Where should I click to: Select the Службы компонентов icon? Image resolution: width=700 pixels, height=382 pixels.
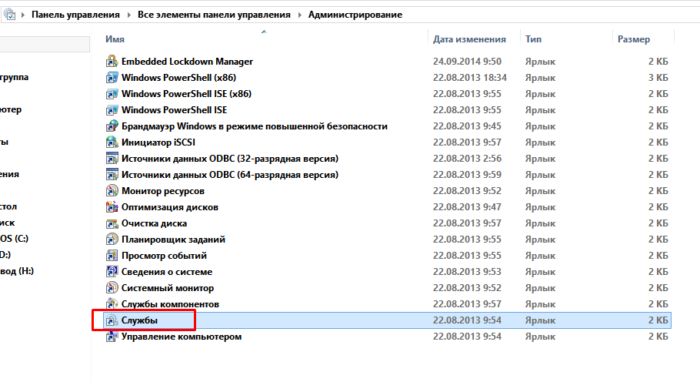pyautogui.click(x=112, y=304)
